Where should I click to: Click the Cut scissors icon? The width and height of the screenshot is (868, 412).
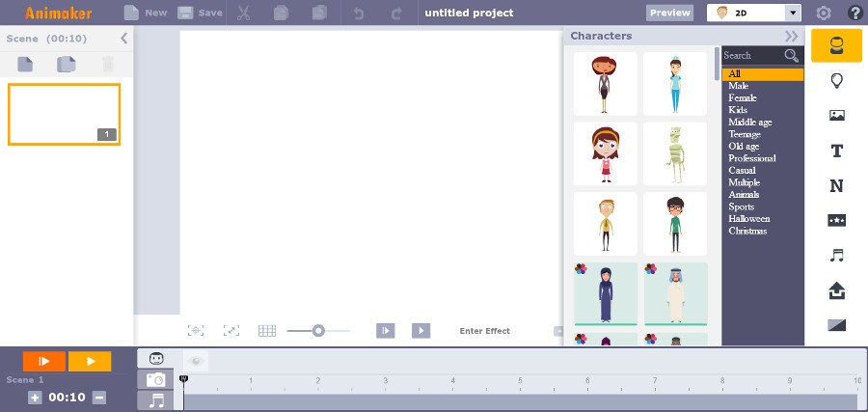(243, 13)
